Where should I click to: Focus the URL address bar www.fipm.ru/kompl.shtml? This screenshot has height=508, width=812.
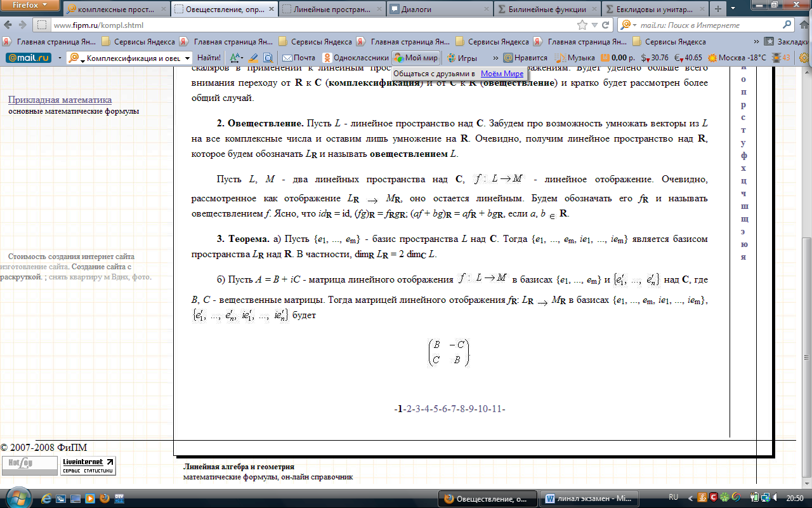point(304,25)
